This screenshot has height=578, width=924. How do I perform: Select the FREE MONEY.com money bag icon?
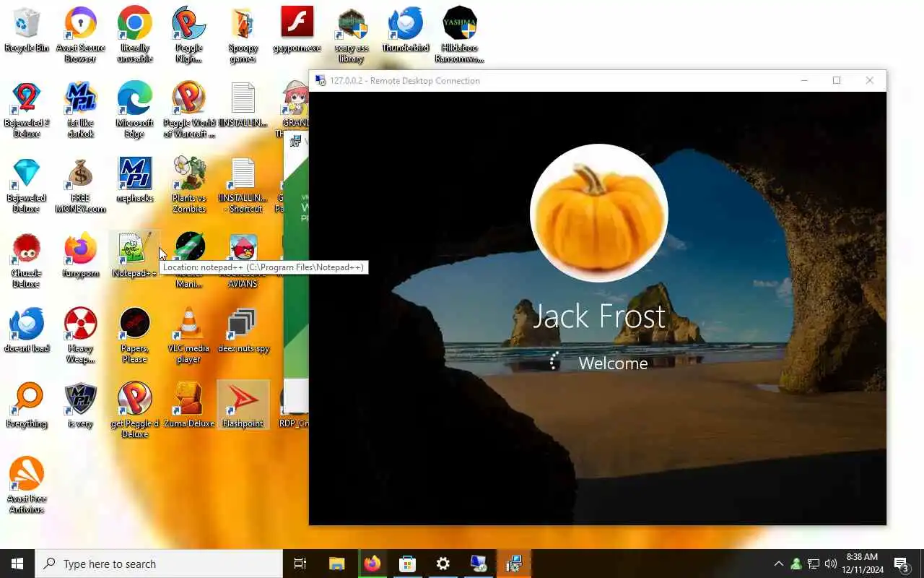point(80,185)
